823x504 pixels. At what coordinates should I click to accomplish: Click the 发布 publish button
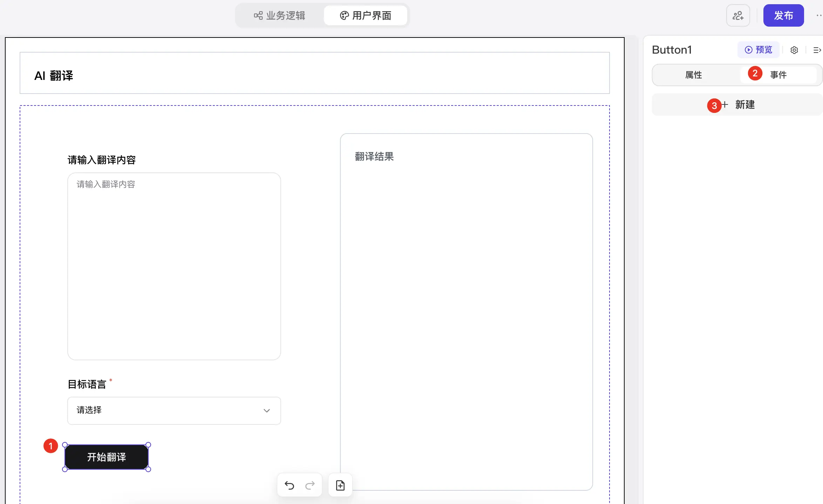pos(783,15)
